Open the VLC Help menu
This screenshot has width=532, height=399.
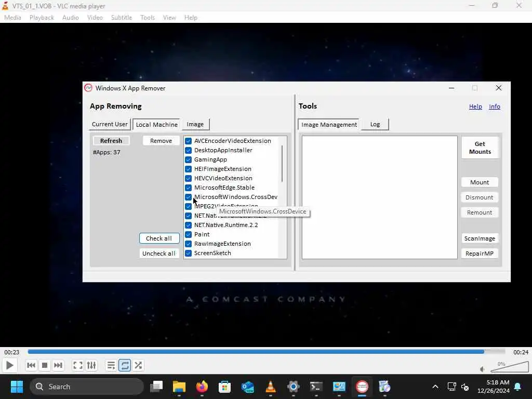[x=191, y=18]
